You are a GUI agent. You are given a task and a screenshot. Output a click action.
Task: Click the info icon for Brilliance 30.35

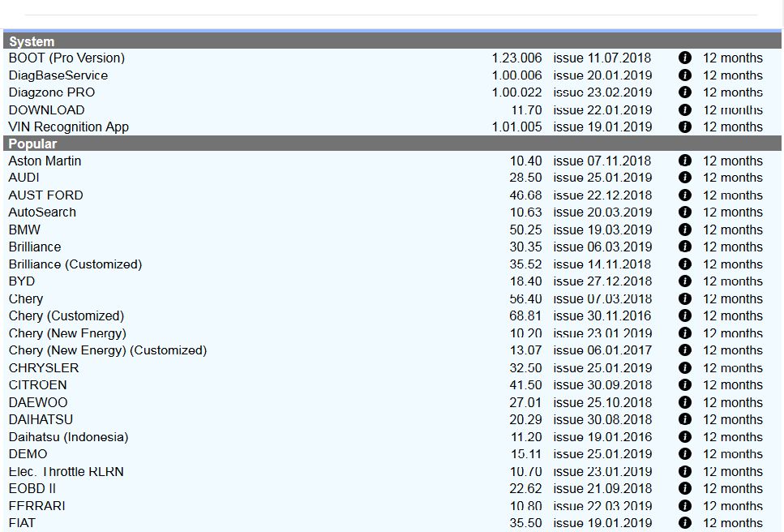point(685,247)
